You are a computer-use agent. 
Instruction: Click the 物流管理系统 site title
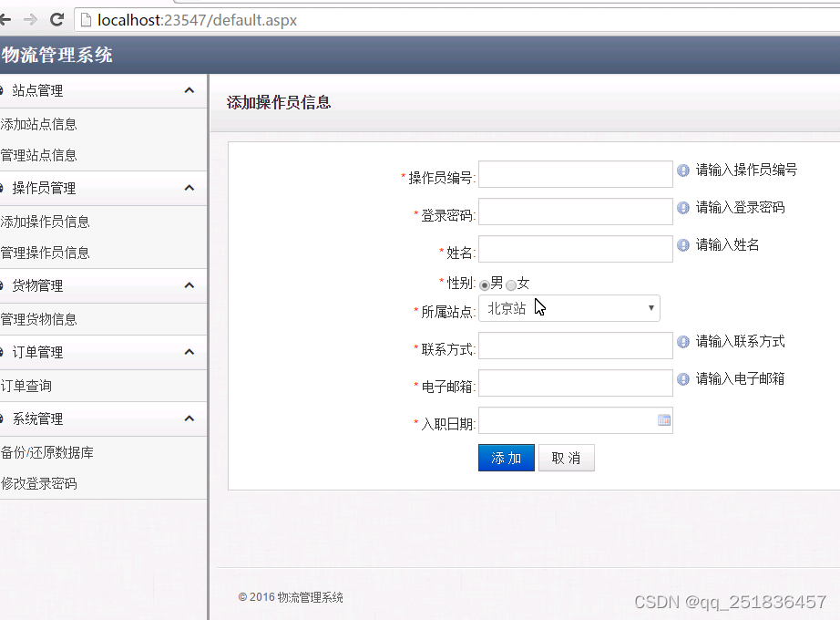click(x=56, y=55)
